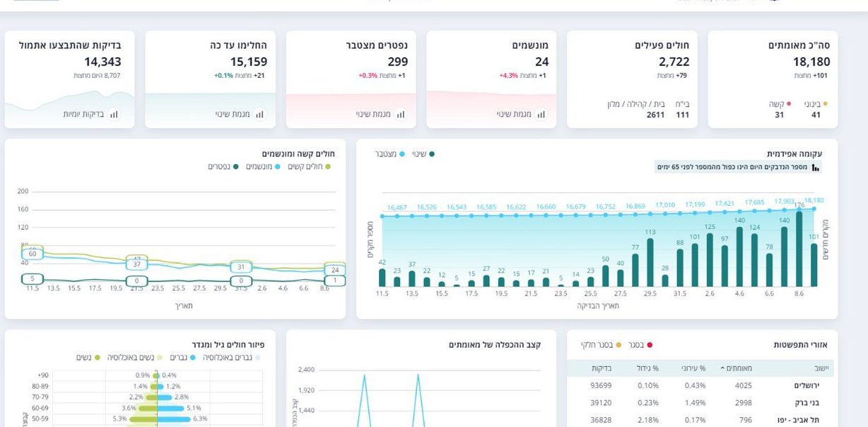Toggle חולים קשים series in severe patients legend
868x427 pixels.
pyautogui.click(x=309, y=166)
